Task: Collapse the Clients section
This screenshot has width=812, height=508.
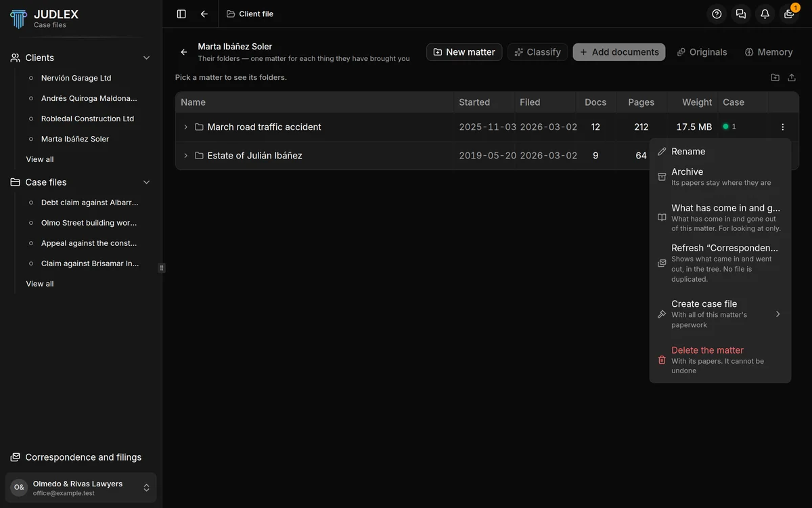Action: click(146, 58)
